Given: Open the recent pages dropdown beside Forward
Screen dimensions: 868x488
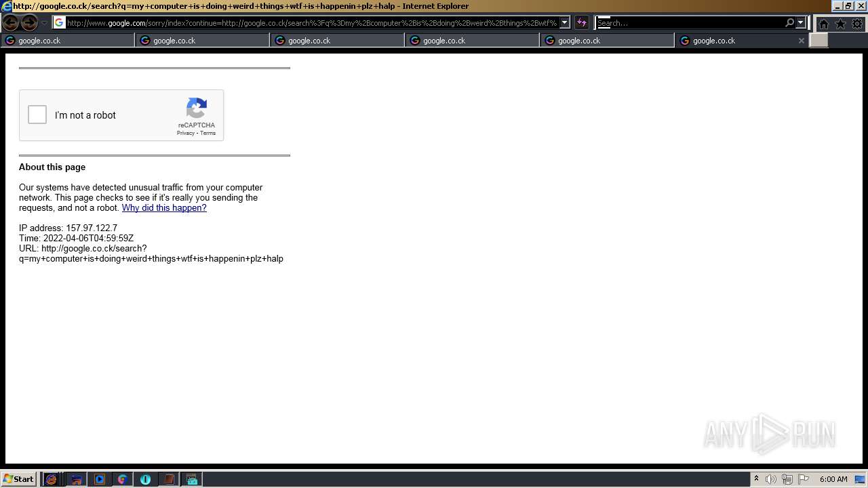Looking at the screenshot, I should (44, 23).
